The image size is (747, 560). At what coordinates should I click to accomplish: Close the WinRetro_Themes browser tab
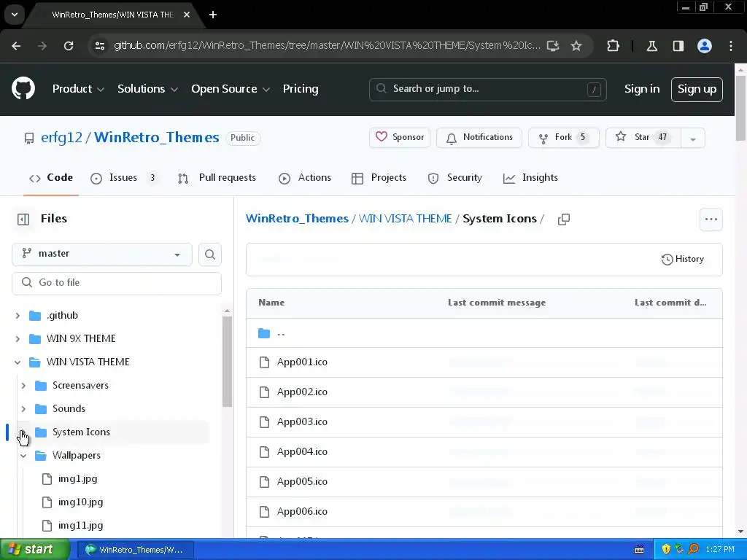coord(187,15)
